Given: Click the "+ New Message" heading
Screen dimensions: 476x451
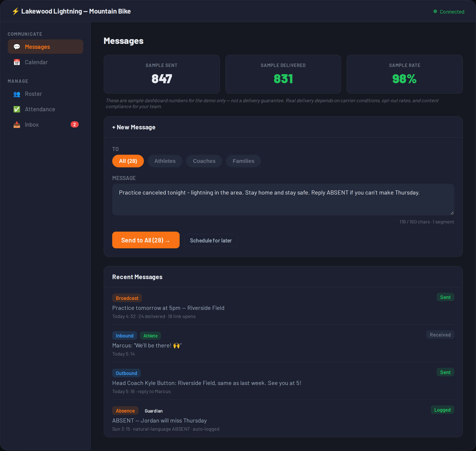Looking at the screenshot, I should click(134, 127).
